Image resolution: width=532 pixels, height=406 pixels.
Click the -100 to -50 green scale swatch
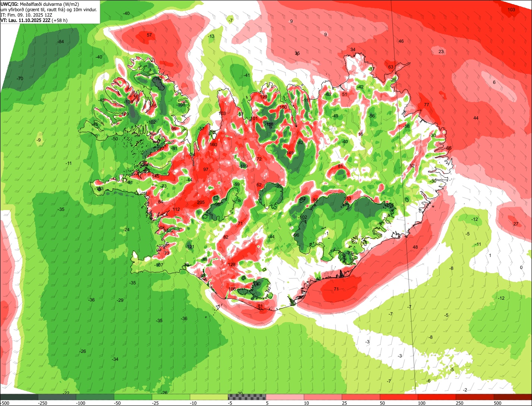pyautogui.click(x=95, y=396)
